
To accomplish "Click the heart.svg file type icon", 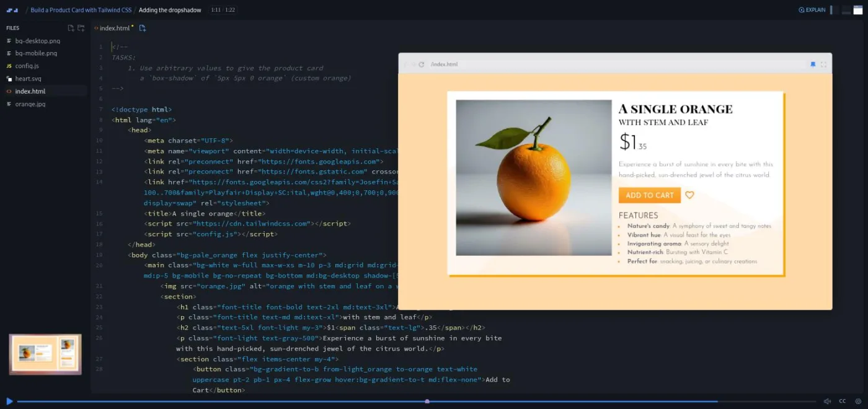I will coord(9,79).
